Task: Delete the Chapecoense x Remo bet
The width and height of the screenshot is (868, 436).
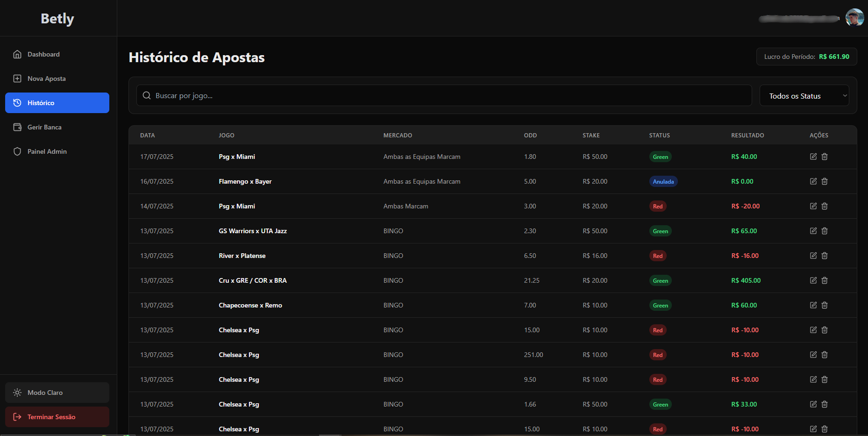Action: 825,305
